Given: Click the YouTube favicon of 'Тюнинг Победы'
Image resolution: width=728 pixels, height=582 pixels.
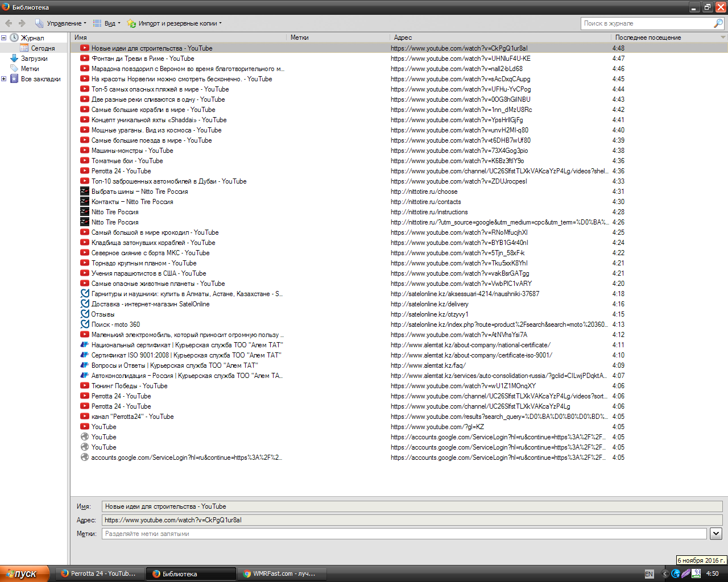Looking at the screenshot, I should (x=85, y=385).
